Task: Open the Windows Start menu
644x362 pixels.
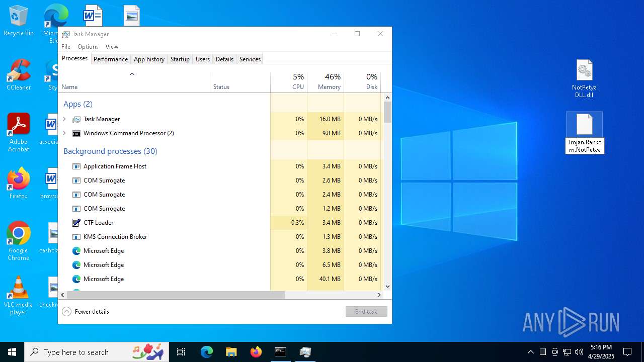Action: coord(12,352)
